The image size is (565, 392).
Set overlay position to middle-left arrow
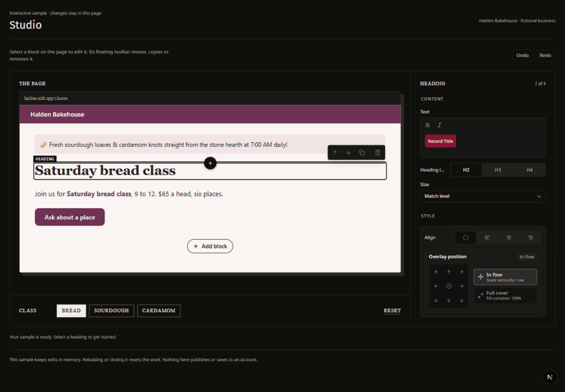point(436,286)
